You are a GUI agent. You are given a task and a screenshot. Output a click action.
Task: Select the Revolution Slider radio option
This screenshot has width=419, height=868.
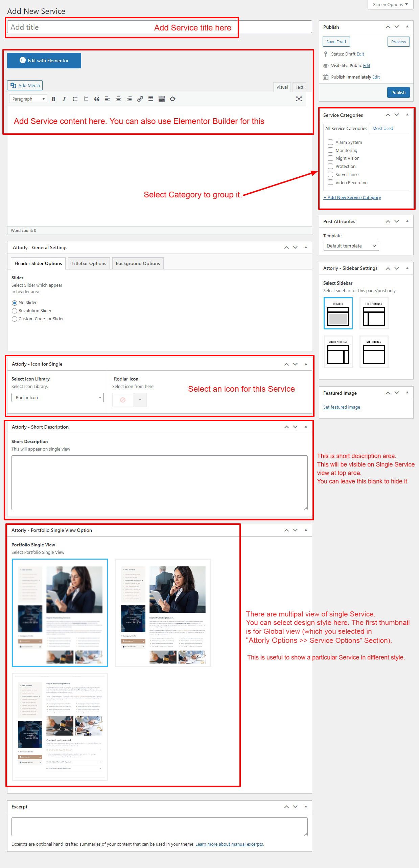(15, 311)
